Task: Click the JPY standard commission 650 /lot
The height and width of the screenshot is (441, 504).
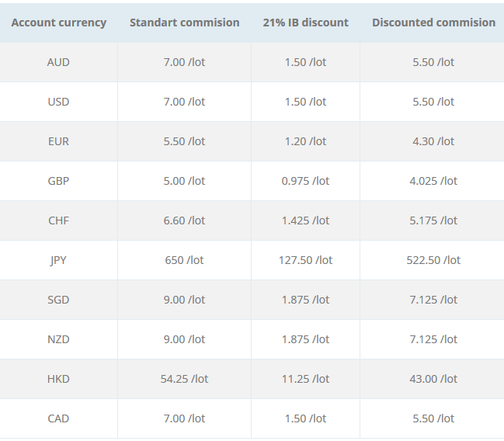Action: 185,260
